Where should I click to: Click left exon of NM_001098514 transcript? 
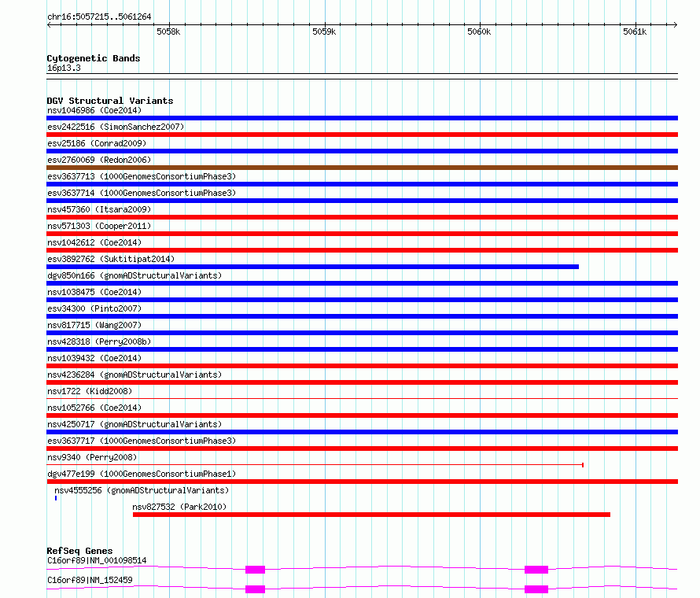pos(255,570)
